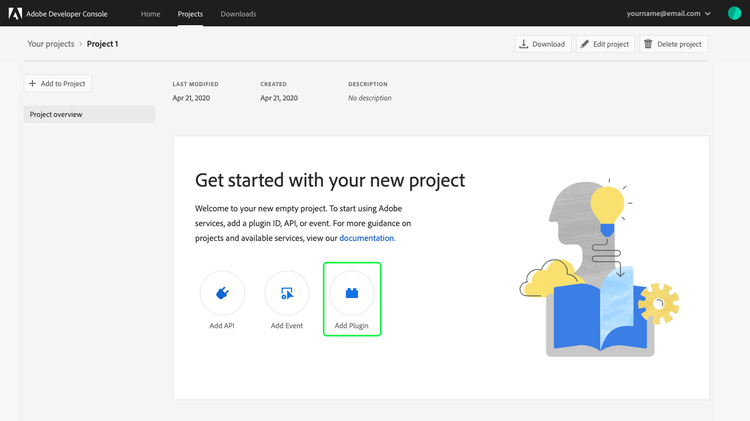Click the Download button
750x421 pixels.
[x=542, y=44]
